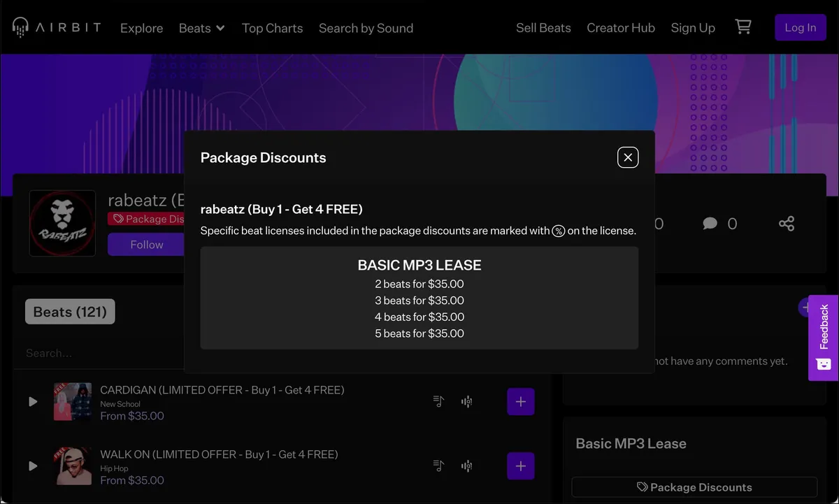Image resolution: width=839 pixels, height=504 pixels.
Task: Click "5 beats for $35.00" text
Action: pyautogui.click(x=419, y=333)
